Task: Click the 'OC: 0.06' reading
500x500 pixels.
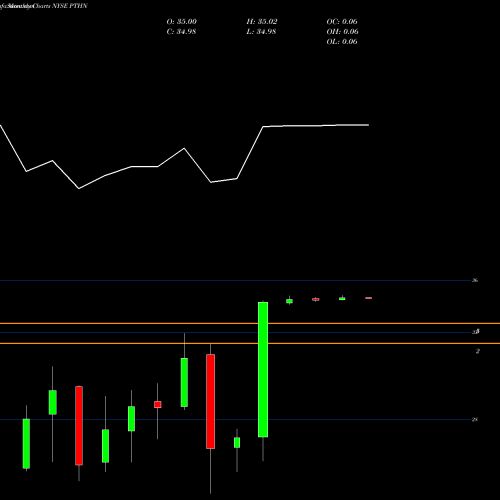Action: [x=342, y=22]
